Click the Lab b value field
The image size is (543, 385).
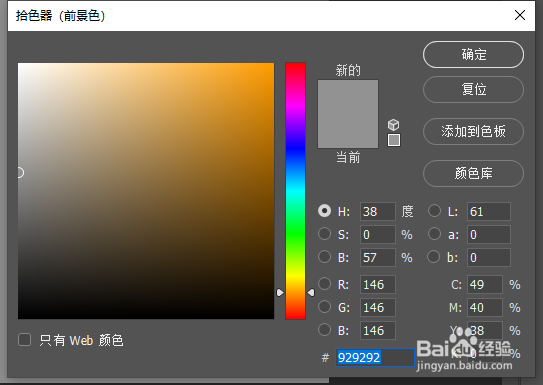click(489, 257)
